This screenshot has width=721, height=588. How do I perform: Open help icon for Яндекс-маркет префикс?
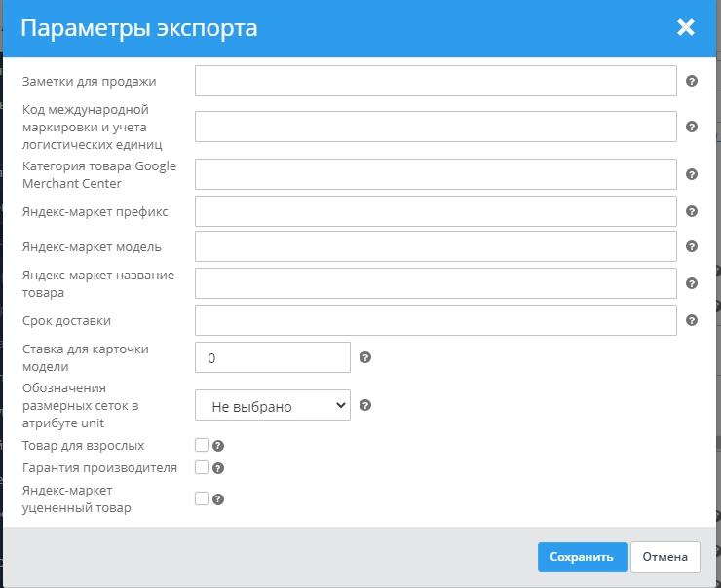pyautogui.click(x=692, y=211)
